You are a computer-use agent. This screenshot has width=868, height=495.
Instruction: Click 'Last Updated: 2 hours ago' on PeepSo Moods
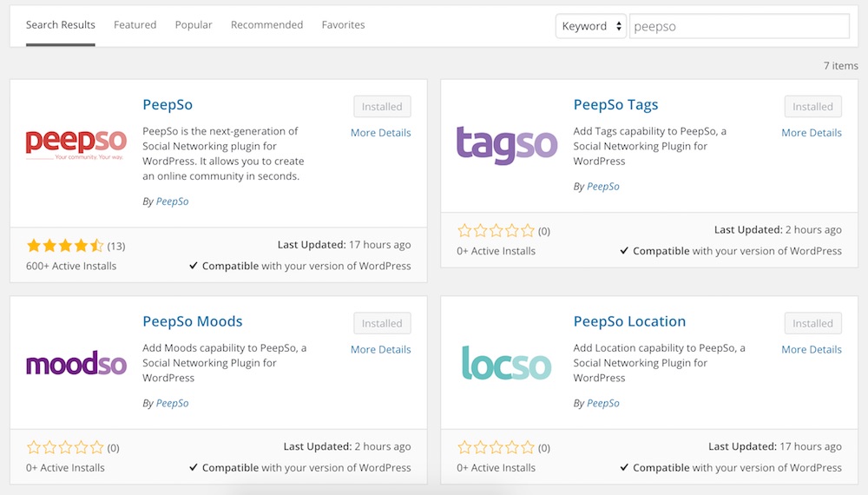(x=347, y=446)
